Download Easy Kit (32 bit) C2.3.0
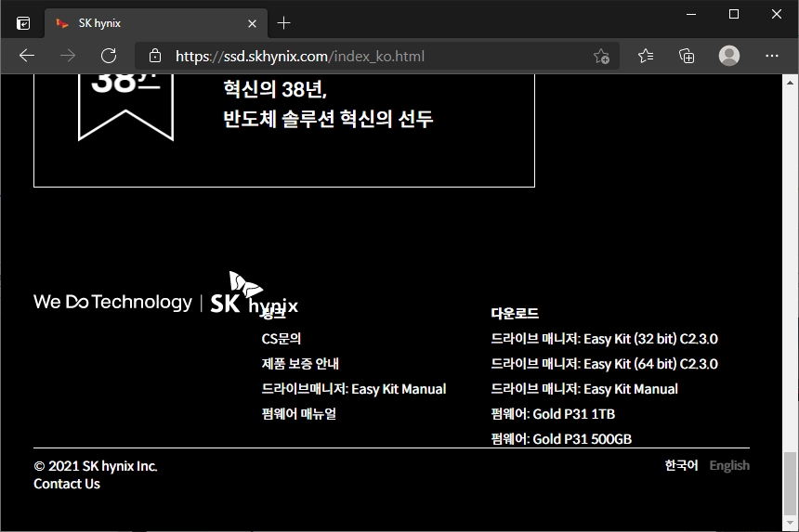This screenshot has width=799, height=532. coord(604,339)
